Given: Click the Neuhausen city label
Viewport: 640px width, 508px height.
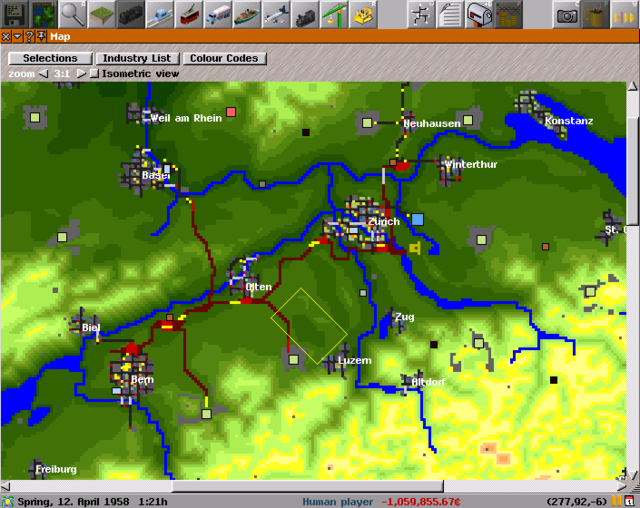Looking at the screenshot, I should pyautogui.click(x=432, y=124).
